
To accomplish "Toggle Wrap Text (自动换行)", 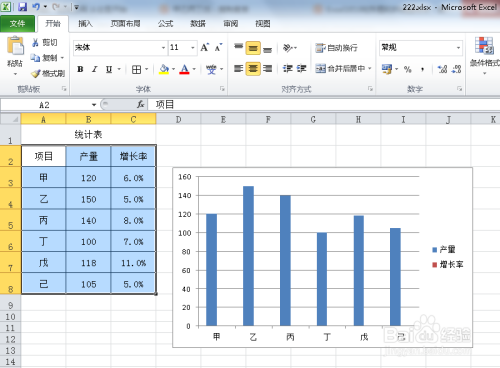I will [336, 48].
